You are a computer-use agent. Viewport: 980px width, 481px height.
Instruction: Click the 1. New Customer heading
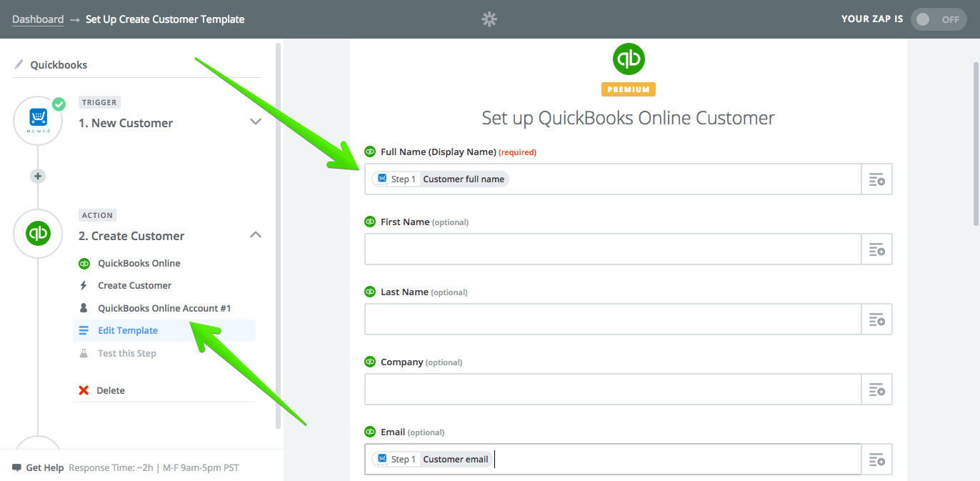[x=126, y=123]
